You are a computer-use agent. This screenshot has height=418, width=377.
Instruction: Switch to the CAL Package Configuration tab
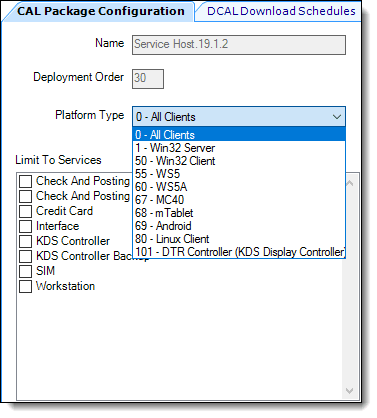tap(100, 11)
